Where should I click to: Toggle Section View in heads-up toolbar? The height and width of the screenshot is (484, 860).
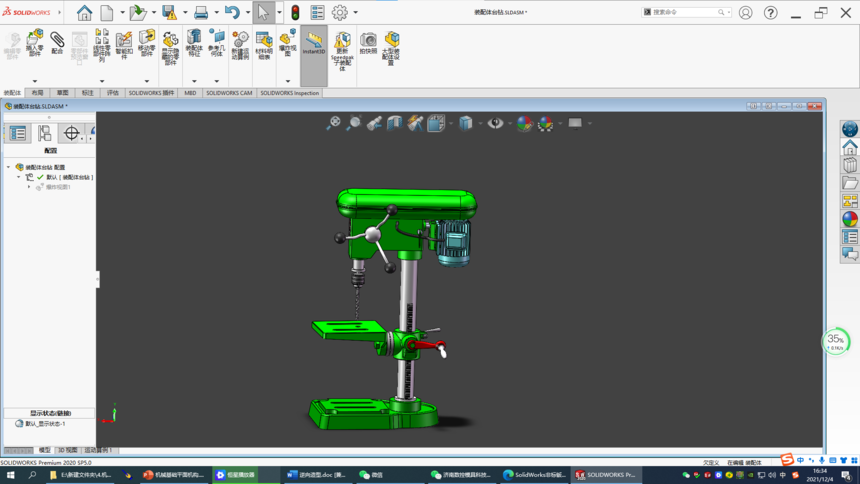pyautogui.click(x=394, y=123)
